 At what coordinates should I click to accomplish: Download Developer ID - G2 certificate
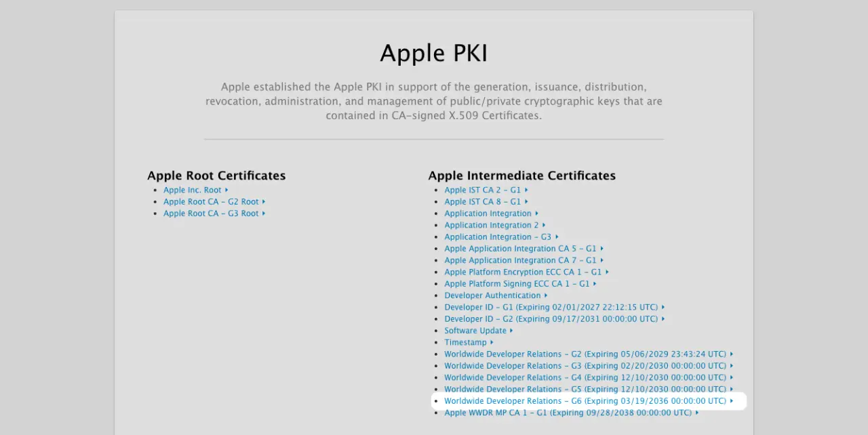pyautogui.click(x=555, y=319)
